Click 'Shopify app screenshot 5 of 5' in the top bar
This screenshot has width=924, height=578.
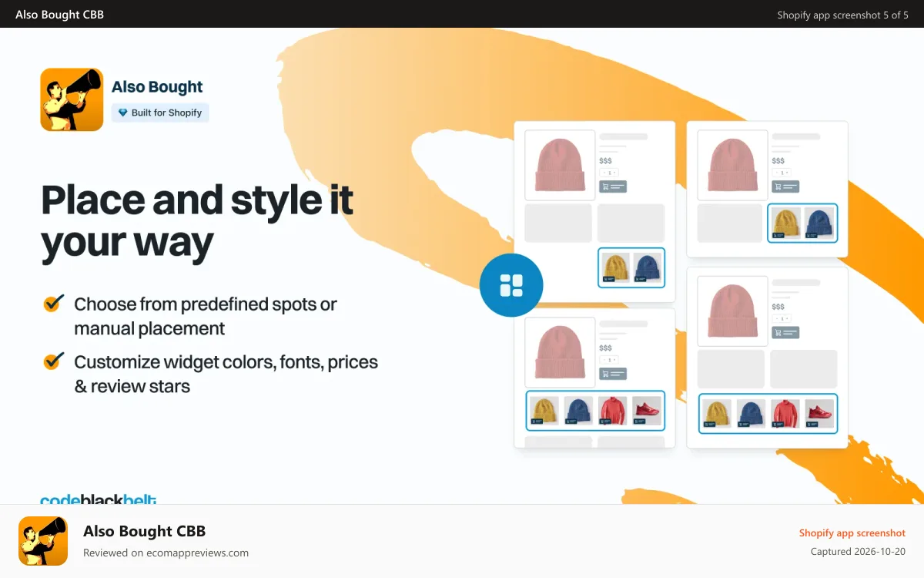coord(842,15)
